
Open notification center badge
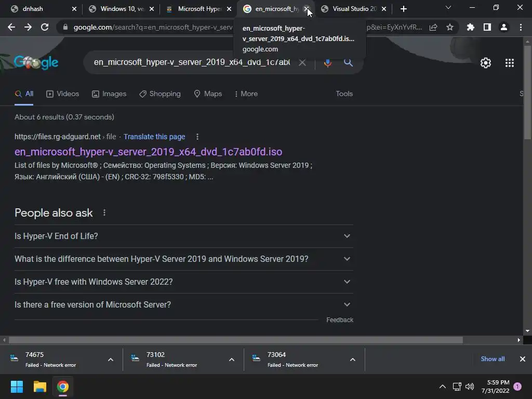pos(517,387)
